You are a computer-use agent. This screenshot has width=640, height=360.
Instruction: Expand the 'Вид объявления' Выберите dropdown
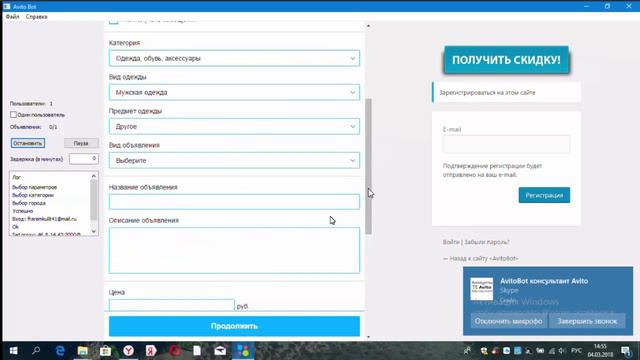pyautogui.click(x=234, y=160)
